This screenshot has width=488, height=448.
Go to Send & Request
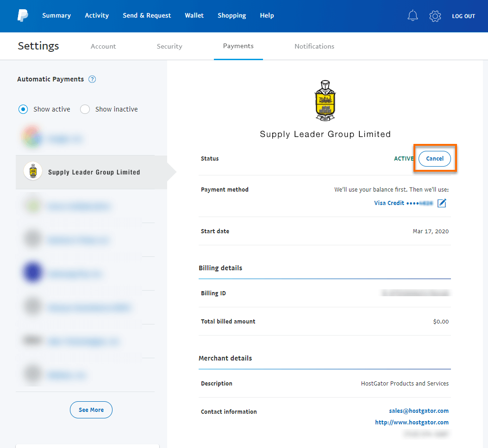147,16
